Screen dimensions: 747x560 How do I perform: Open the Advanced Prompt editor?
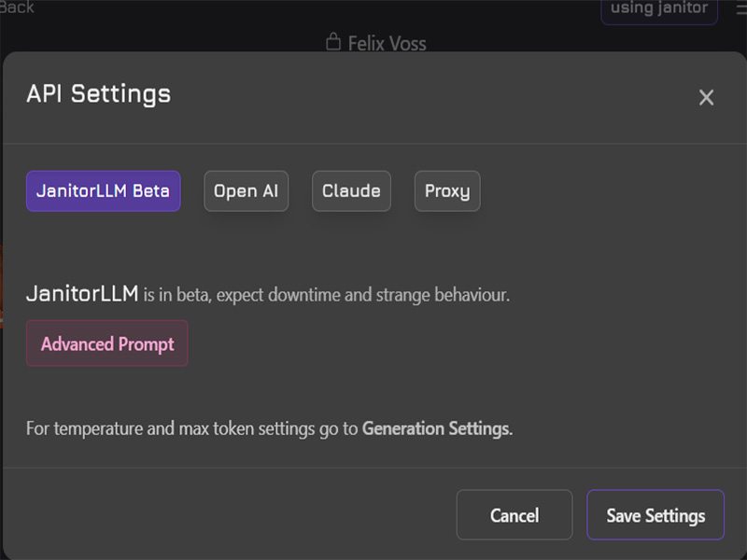107,343
